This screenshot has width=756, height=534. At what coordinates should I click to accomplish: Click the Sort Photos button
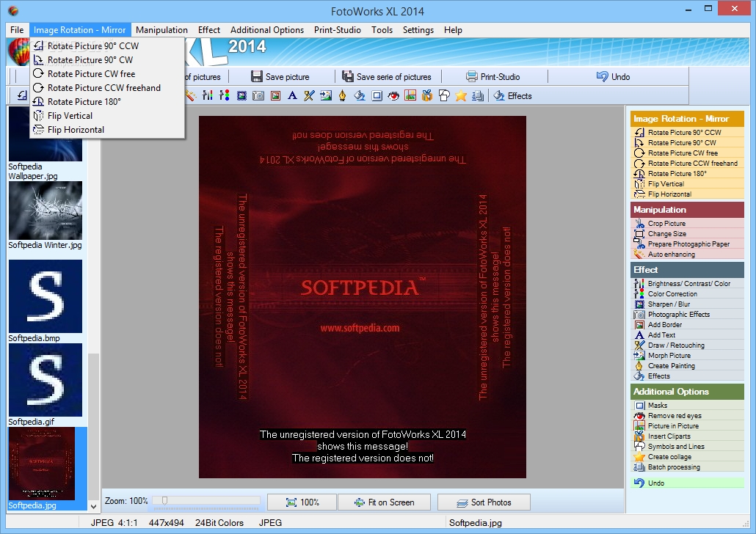click(x=484, y=502)
